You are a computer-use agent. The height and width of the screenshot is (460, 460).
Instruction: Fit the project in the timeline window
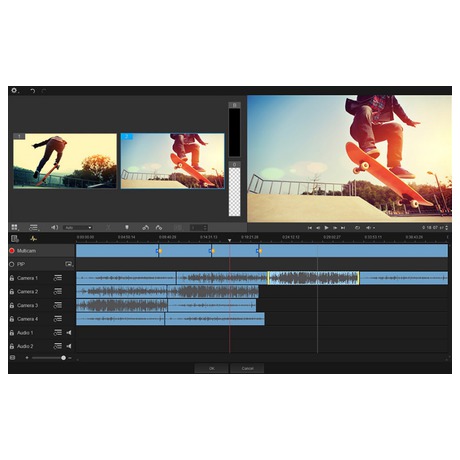click(13, 358)
